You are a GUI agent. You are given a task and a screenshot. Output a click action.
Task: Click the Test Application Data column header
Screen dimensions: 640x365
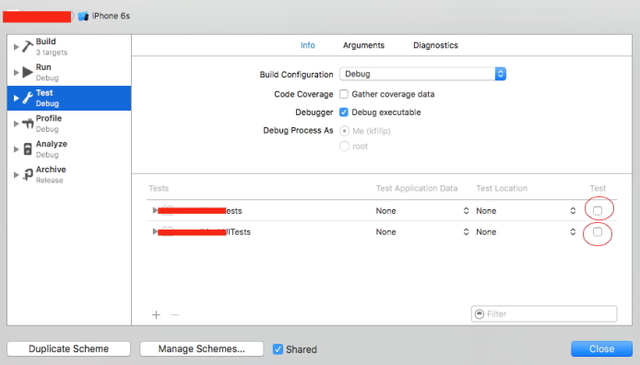coord(416,188)
